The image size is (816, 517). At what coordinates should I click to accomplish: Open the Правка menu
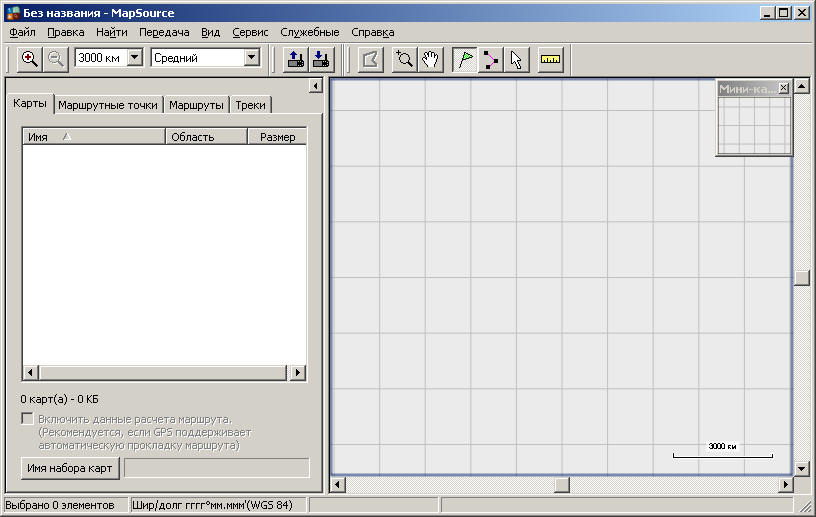pyautogui.click(x=66, y=32)
